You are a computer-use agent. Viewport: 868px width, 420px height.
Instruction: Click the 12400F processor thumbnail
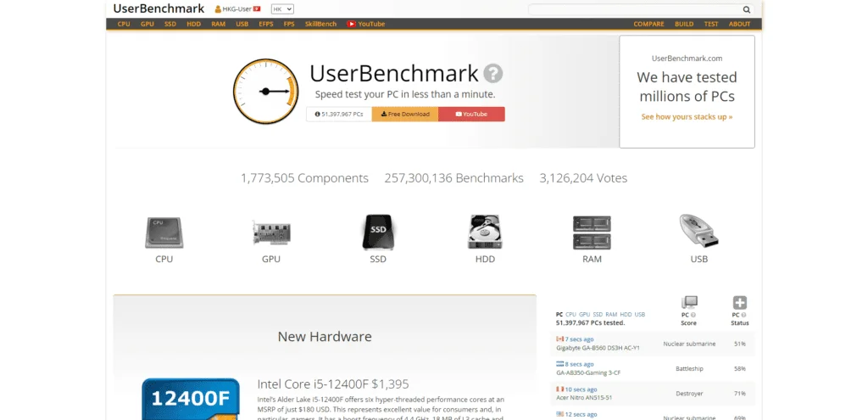191,399
